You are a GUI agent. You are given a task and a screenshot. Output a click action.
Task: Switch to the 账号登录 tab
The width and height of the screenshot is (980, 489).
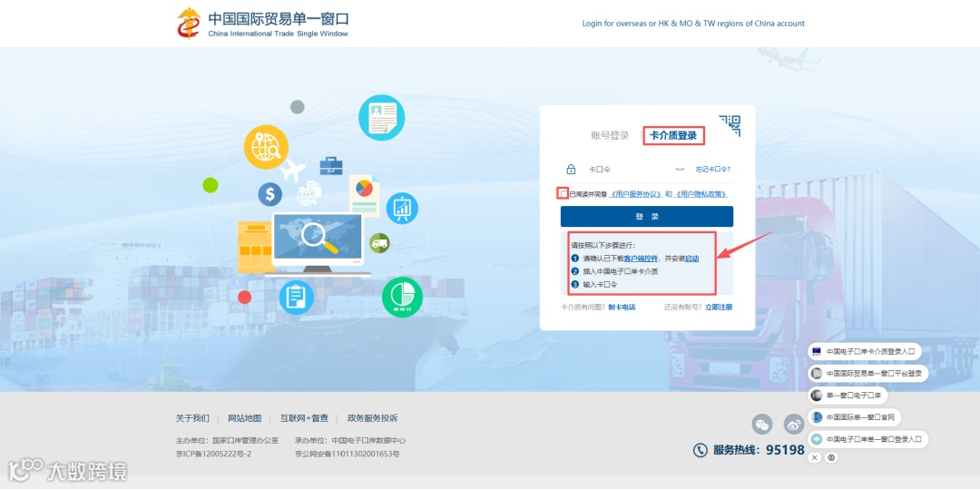[x=610, y=135]
